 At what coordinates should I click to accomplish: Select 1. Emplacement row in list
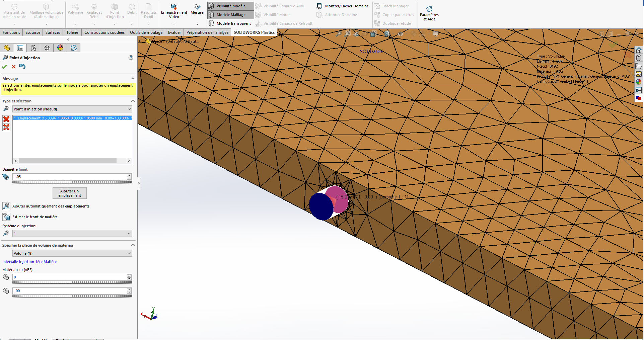72,118
